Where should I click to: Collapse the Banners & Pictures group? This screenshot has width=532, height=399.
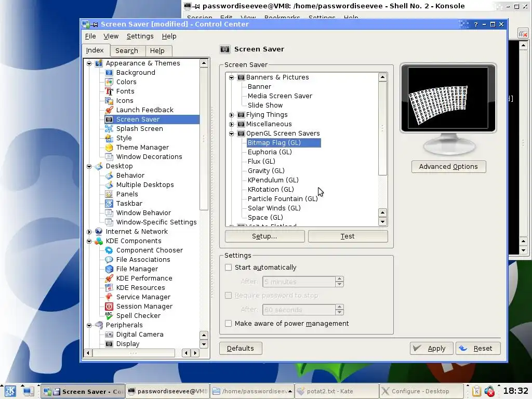[x=231, y=78]
